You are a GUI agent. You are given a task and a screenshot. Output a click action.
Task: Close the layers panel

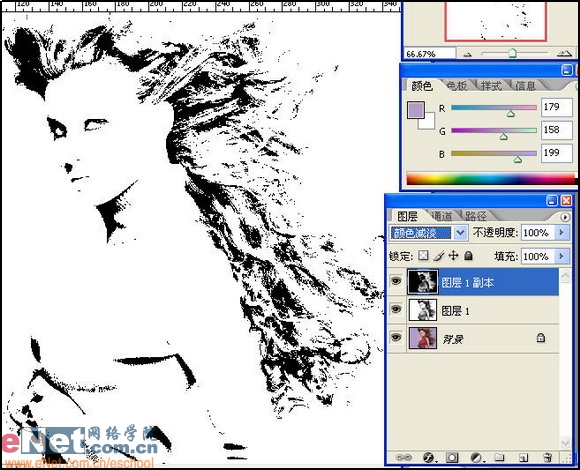coord(566,200)
